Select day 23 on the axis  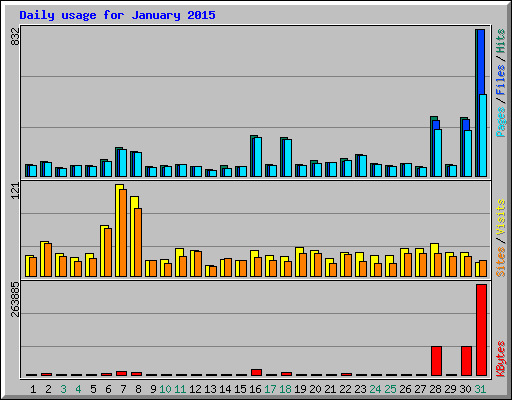360,389
